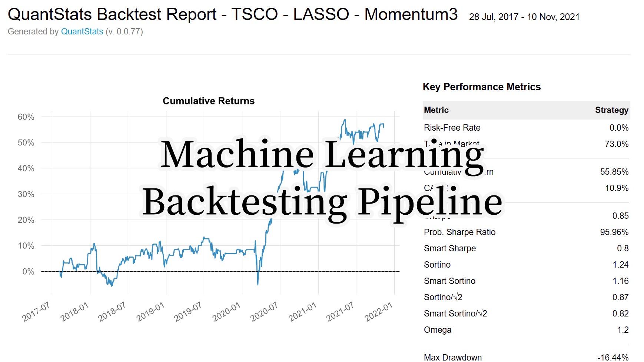Click the '2020-01' x-axis label

226,312
